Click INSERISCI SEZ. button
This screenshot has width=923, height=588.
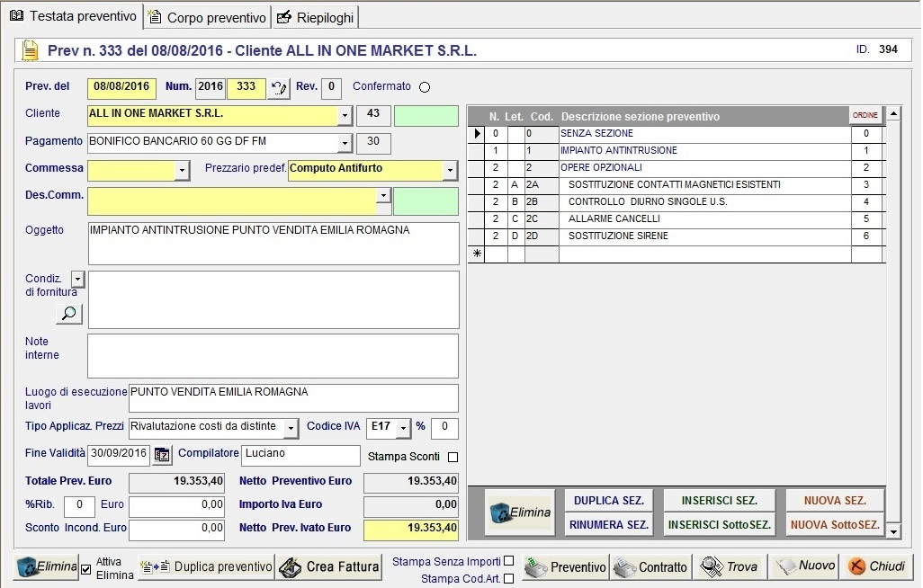(720, 500)
